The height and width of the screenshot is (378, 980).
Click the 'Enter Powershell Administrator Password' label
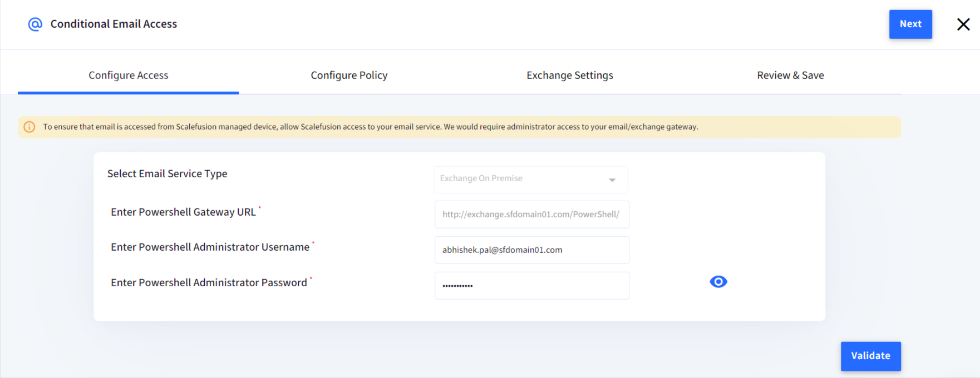tap(209, 283)
